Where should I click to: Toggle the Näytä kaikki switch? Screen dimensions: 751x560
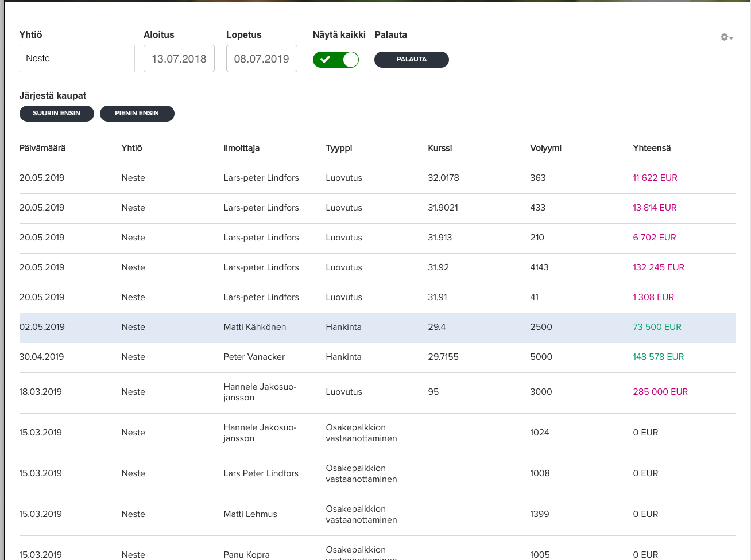tap(336, 59)
